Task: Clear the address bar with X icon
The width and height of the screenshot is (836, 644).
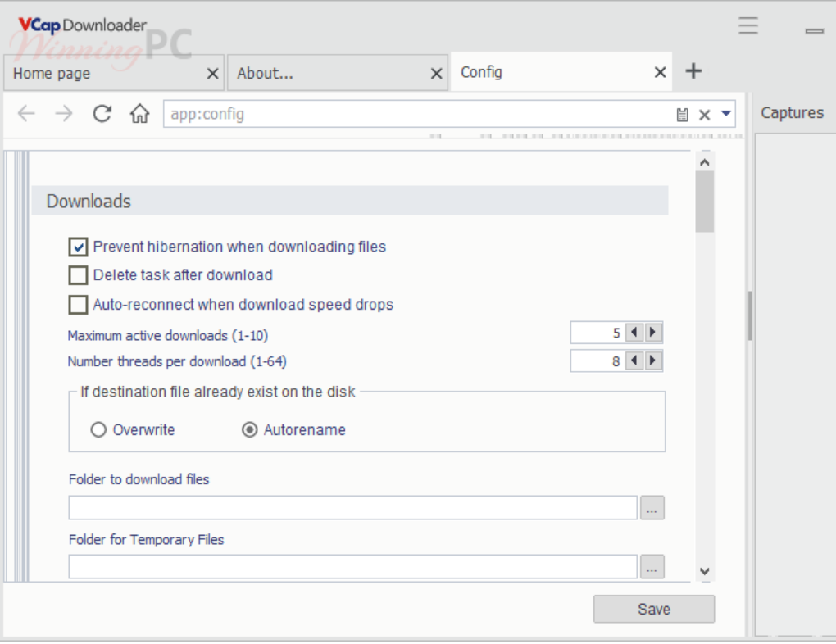Action: click(704, 115)
